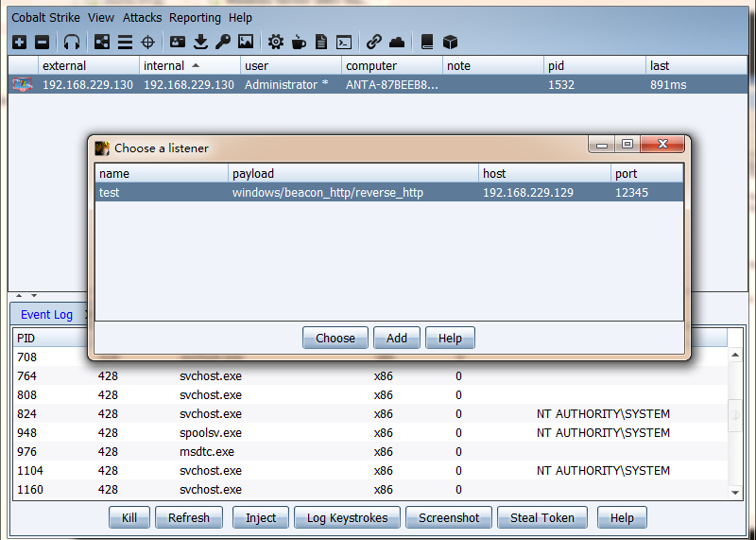Open the pivot graph view icon
Image resolution: width=756 pixels, height=540 pixels.
tap(102, 42)
